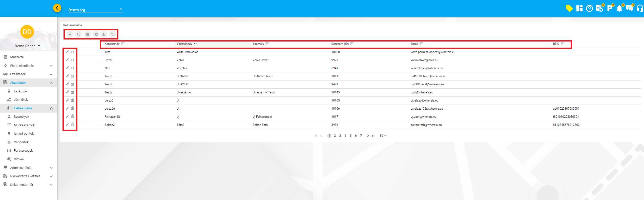
Task: Select Személyek in the sidebar menu
Action: point(22,117)
